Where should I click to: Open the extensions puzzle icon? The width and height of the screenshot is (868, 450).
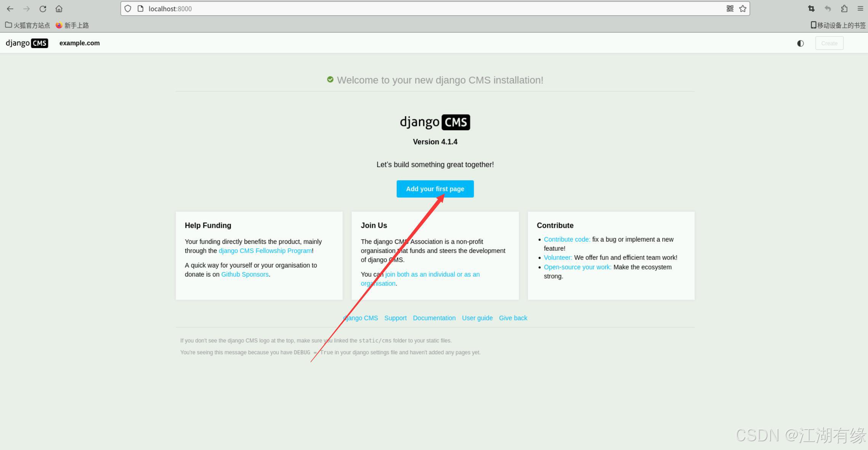[x=844, y=9]
